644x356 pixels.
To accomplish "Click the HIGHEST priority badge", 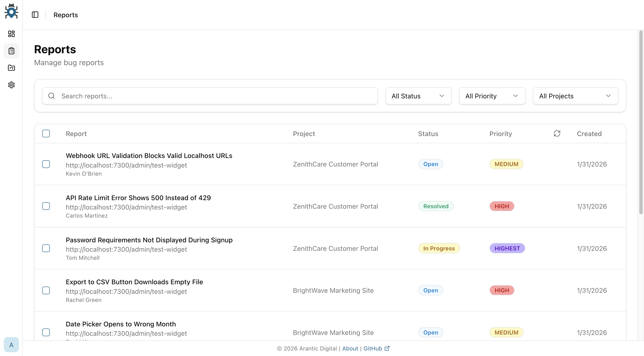I will [x=507, y=248].
